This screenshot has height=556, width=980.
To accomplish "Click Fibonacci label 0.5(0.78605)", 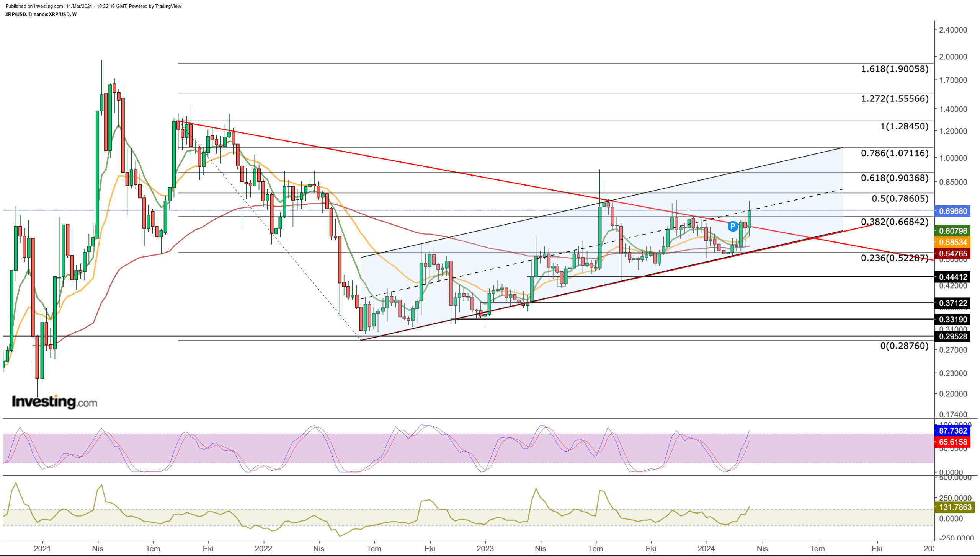I will point(900,199).
